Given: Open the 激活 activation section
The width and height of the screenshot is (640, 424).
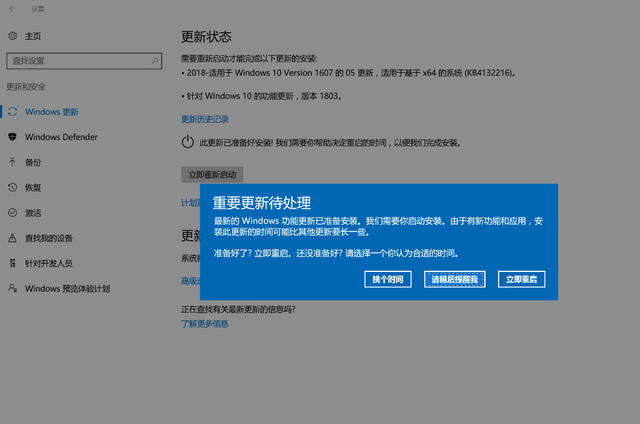Looking at the screenshot, I should click(x=33, y=213).
